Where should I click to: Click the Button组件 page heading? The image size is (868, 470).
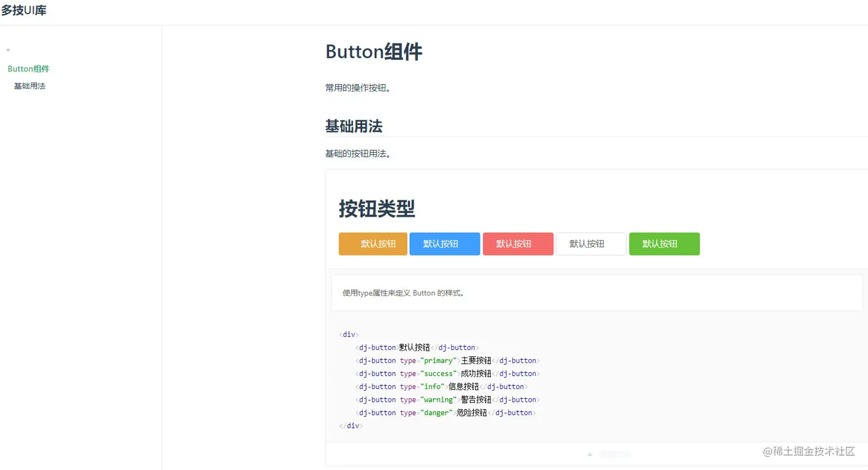(x=374, y=52)
